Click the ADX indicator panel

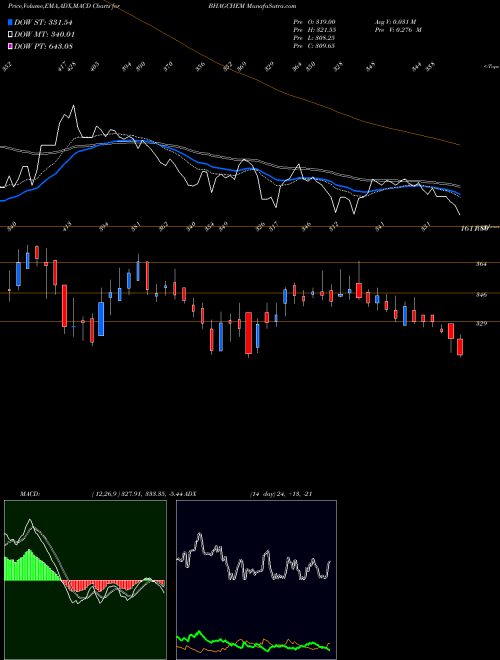(256, 580)
